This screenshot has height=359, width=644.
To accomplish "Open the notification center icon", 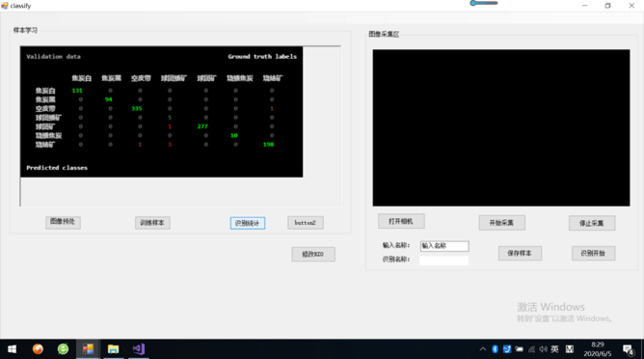I will pos(628,349).
